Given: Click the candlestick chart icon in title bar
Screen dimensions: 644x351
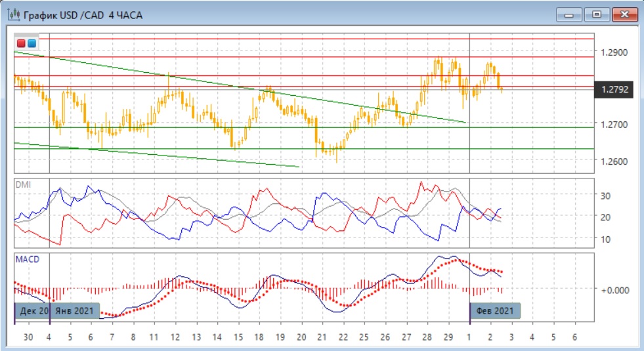Looking at the screenshot, I should (x=13, y=14).
